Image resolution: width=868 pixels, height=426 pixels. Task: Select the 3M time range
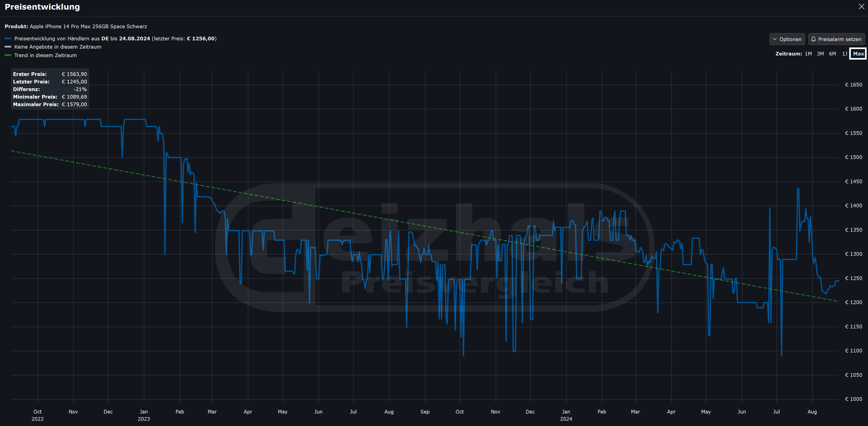pos(820,54)
